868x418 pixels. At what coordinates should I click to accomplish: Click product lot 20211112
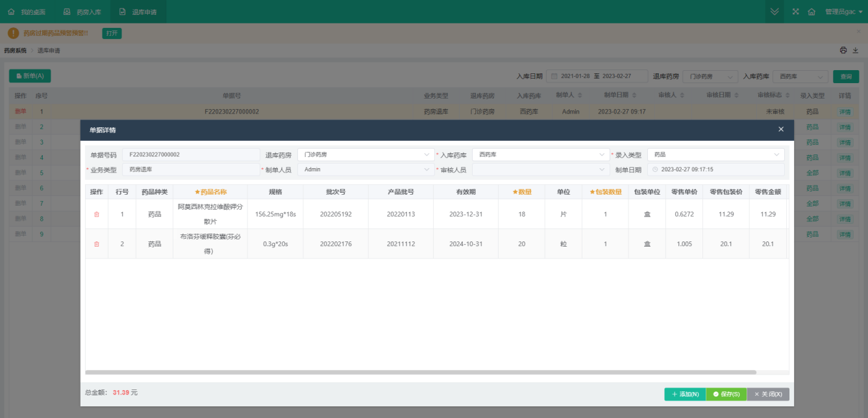pyautogui.click(x=401, y=244)
